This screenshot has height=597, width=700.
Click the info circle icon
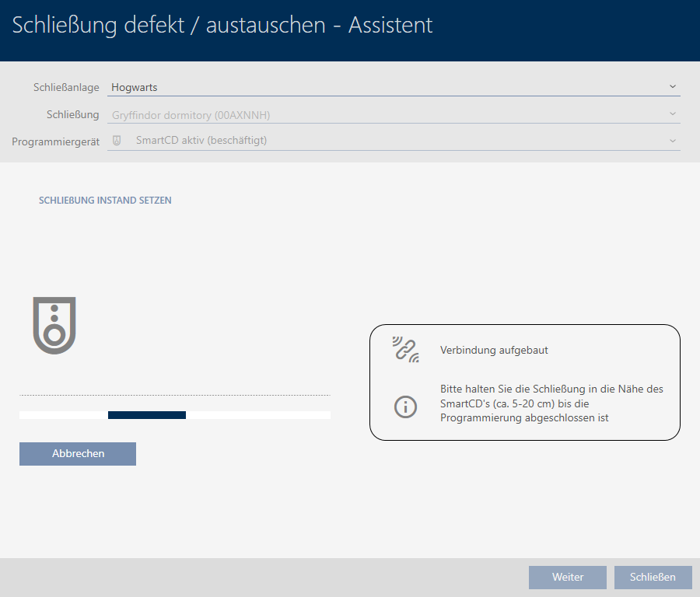point(405,407)
